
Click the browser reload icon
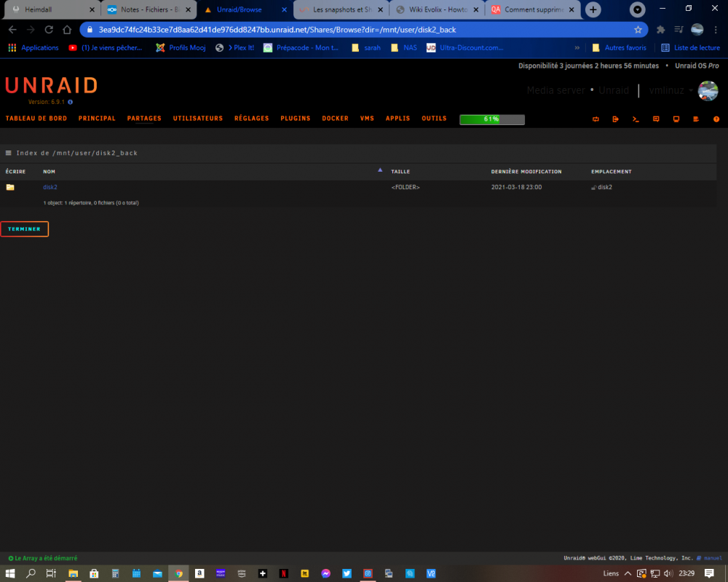tap(49, 30)
